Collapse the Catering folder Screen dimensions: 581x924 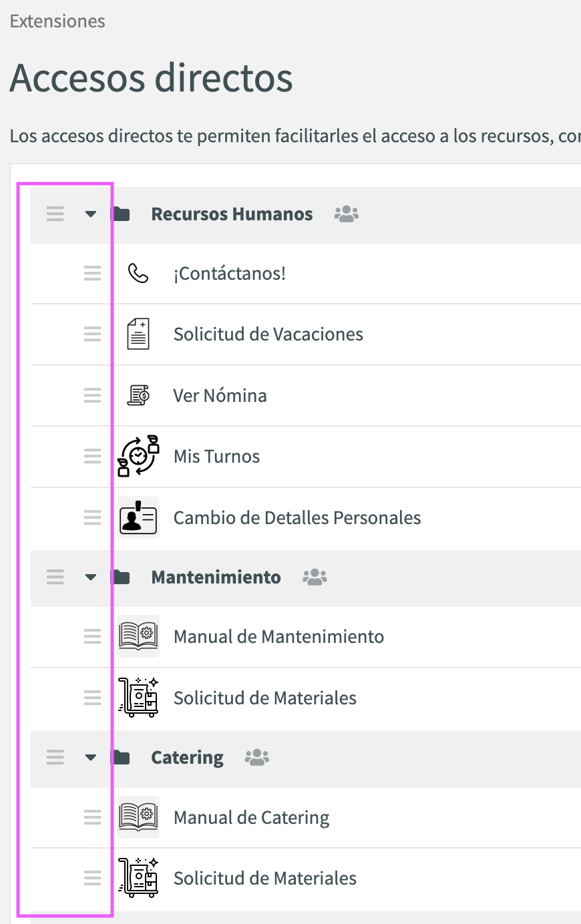pyautogui.click(x=91, y=758)
